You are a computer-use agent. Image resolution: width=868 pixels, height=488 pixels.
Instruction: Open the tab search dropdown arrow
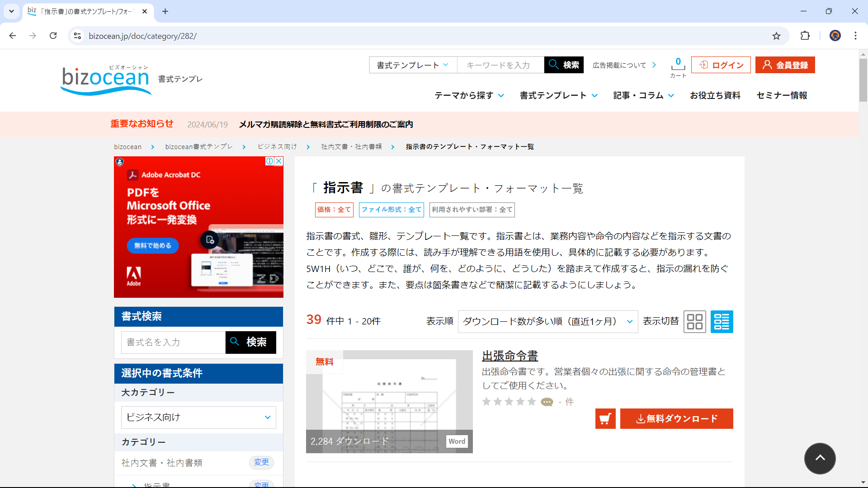11,12
